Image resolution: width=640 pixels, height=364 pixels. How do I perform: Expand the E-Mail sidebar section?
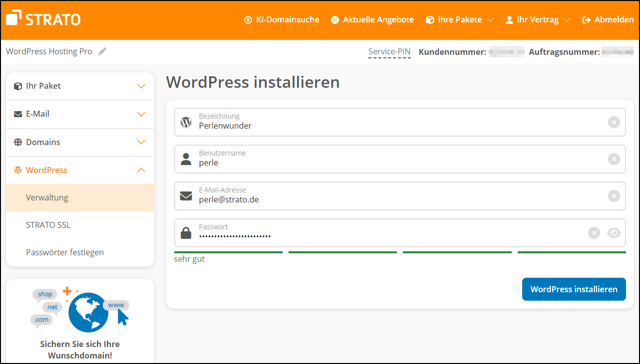pyautogui.click(x=80, y=114)
